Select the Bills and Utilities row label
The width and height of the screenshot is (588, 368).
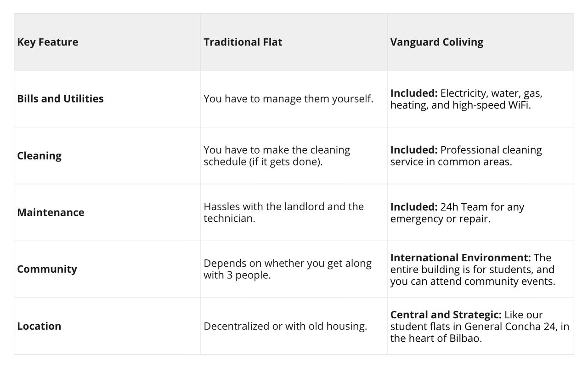(60, 98)
